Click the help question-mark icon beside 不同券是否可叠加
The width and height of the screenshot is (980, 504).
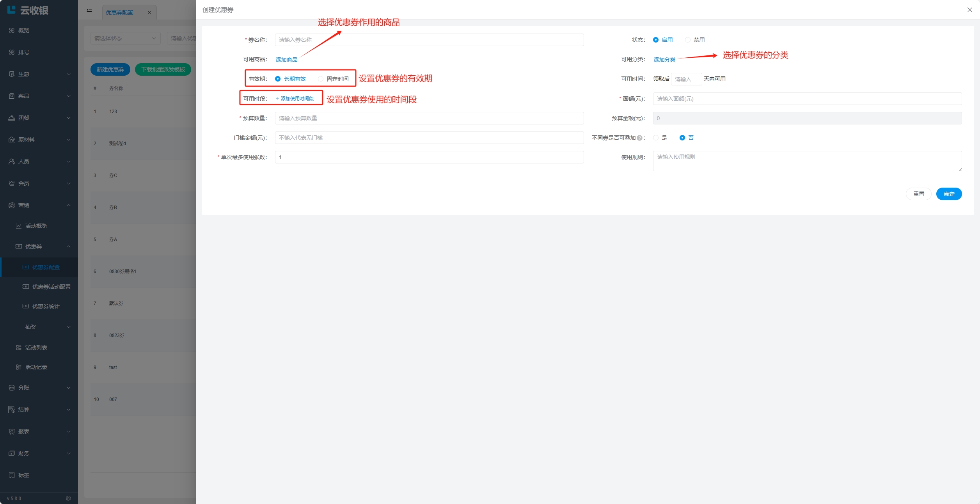coord(639,138)
